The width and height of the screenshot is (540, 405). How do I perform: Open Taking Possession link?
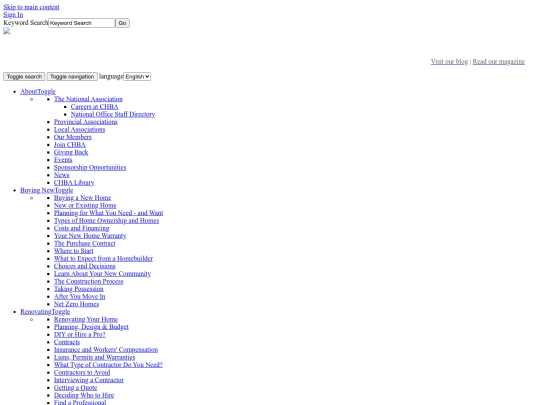pos(79,289)
